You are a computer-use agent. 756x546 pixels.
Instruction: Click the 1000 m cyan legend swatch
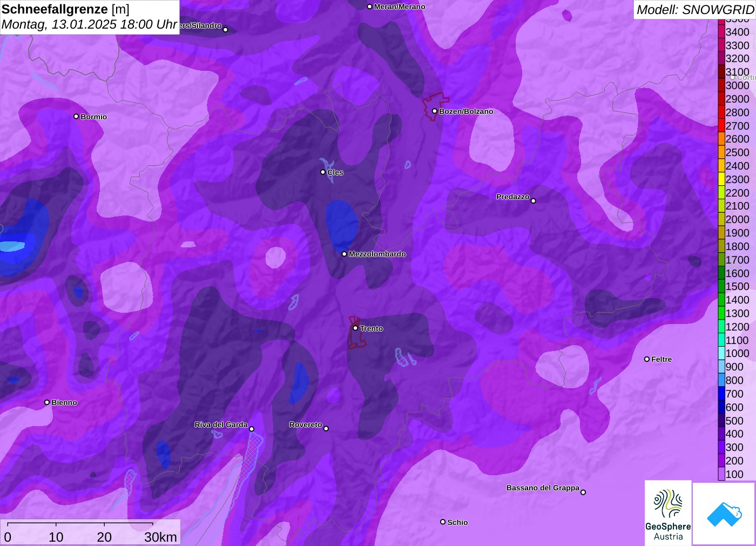point(721,353)
